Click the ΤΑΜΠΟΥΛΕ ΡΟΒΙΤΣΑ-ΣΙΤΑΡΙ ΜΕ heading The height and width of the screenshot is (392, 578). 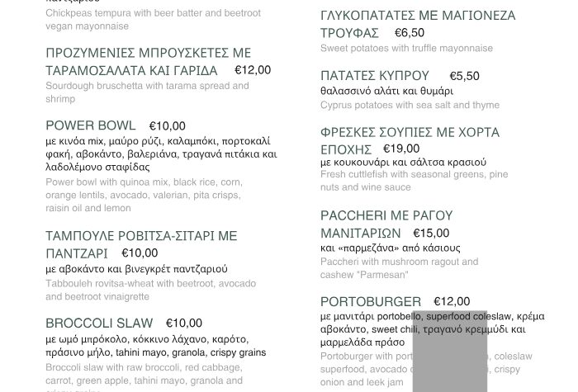click(141, 236)
